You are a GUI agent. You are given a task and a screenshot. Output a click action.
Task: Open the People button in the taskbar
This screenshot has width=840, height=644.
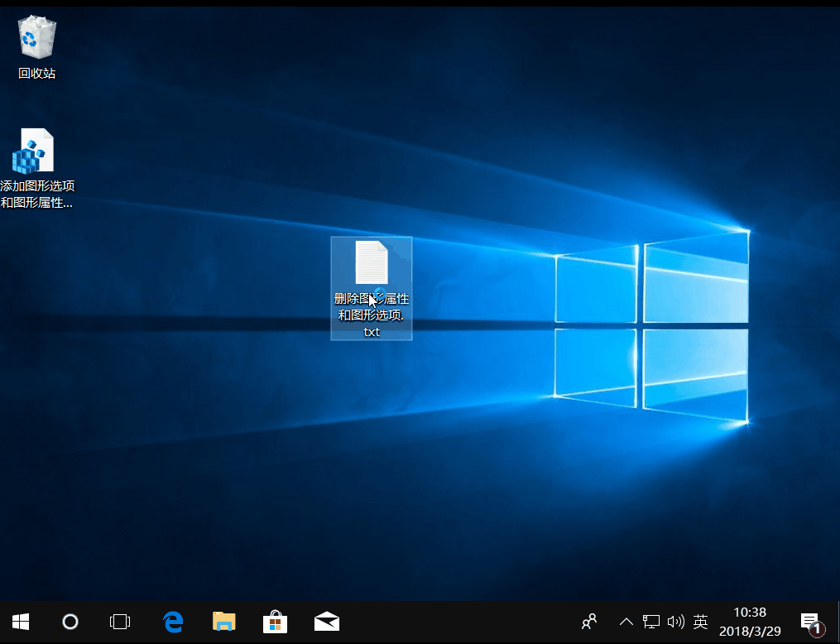pyautogui.click(x=589, y=622)
